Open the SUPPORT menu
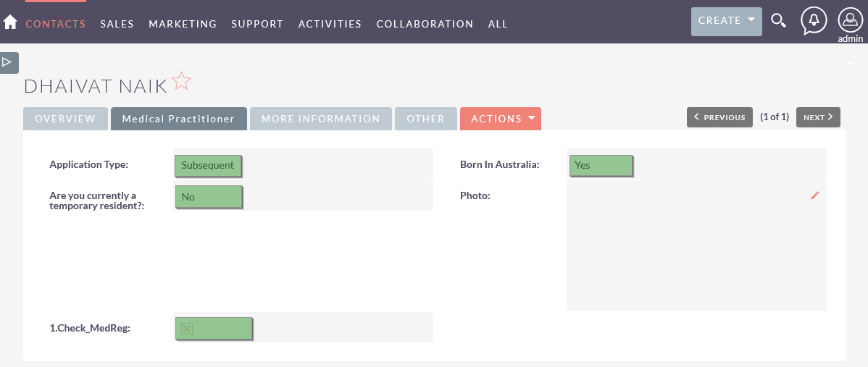 point(257,24)
